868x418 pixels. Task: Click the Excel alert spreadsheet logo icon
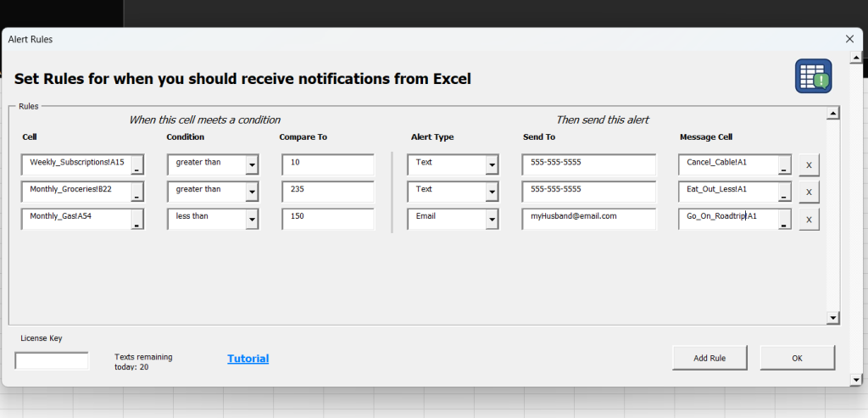click(x=813, y=76)
